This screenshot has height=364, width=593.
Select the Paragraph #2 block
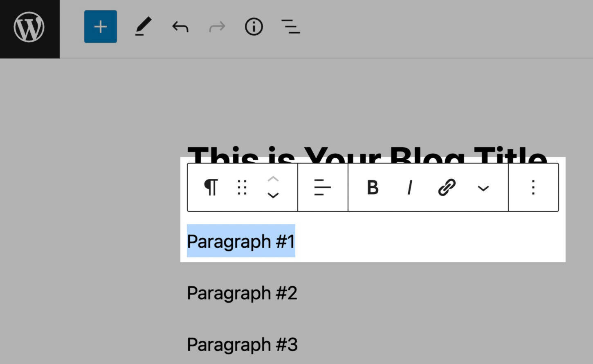[x=241, y=293]
